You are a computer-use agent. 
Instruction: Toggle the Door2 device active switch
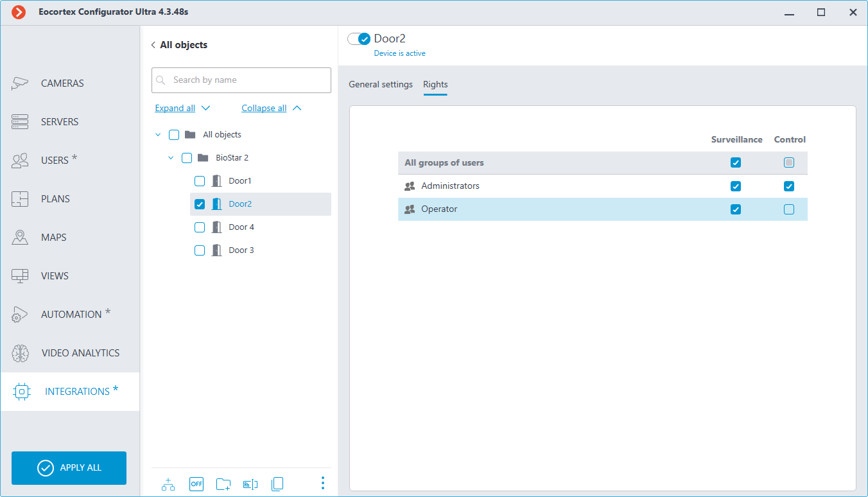tap(360, 39)
